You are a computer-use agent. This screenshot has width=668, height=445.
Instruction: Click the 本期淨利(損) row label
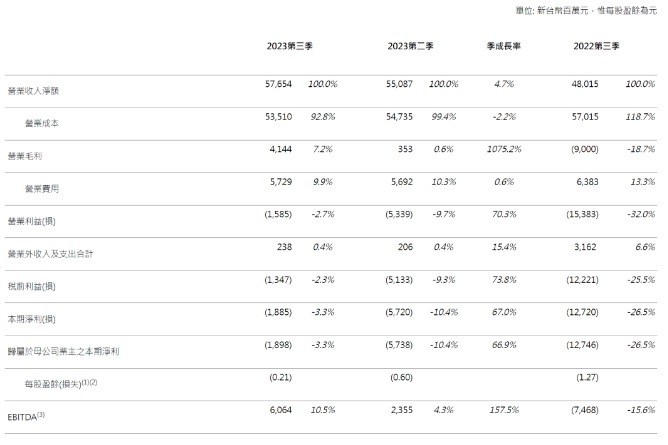[32, 319]
